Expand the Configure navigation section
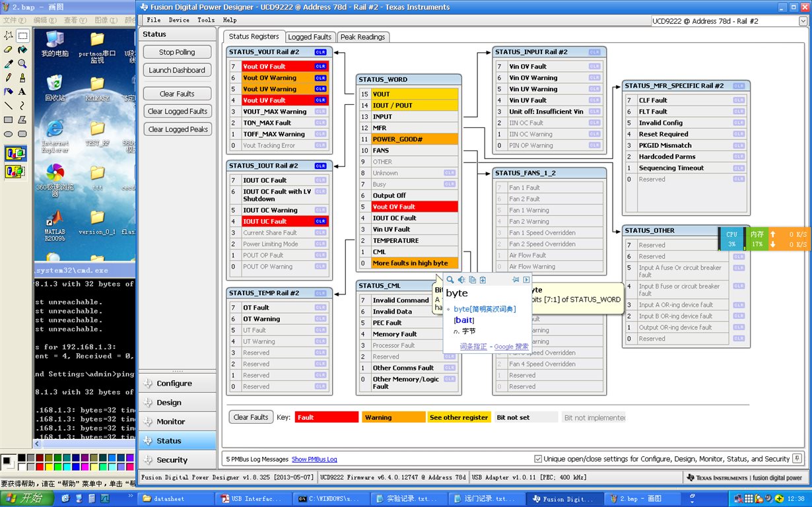This screenshot has width=812, height=507. click(x=177, y=384)
